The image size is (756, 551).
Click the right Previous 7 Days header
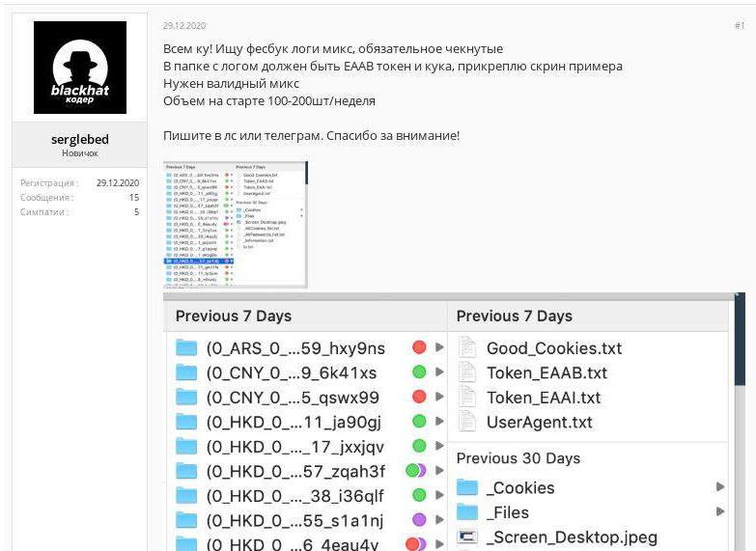[515, 317]
